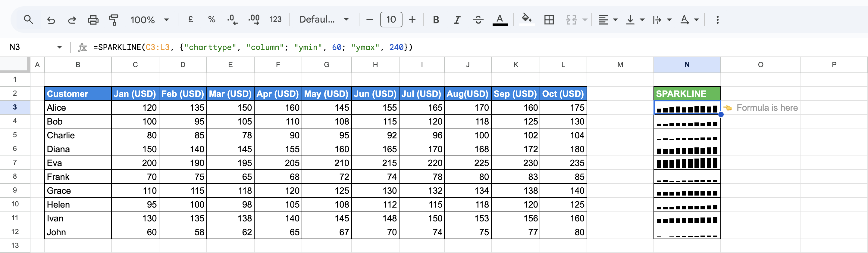
Task: Open the 100% zoom dropdown
Action: pos(150,20)
